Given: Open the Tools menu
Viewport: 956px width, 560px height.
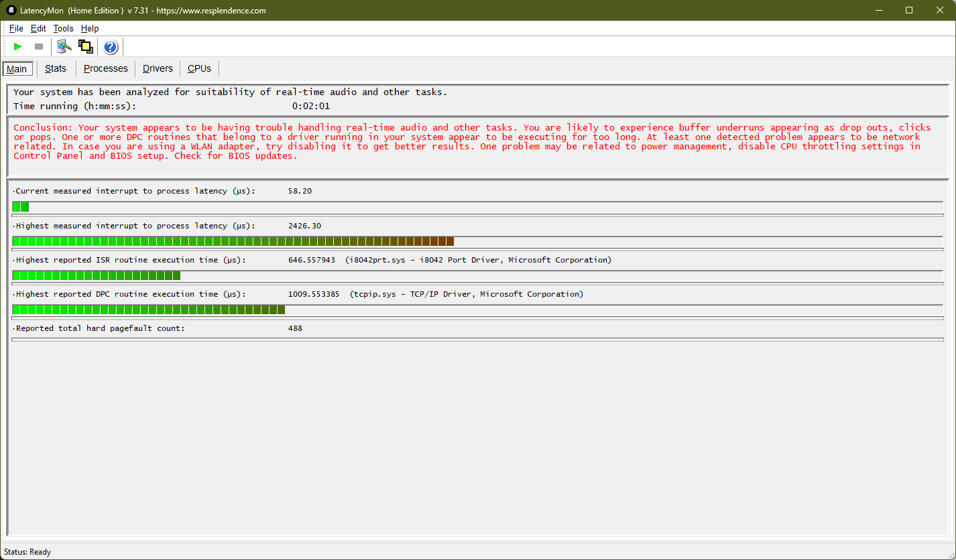Looking at the screenshot, I should click(63, 28).
